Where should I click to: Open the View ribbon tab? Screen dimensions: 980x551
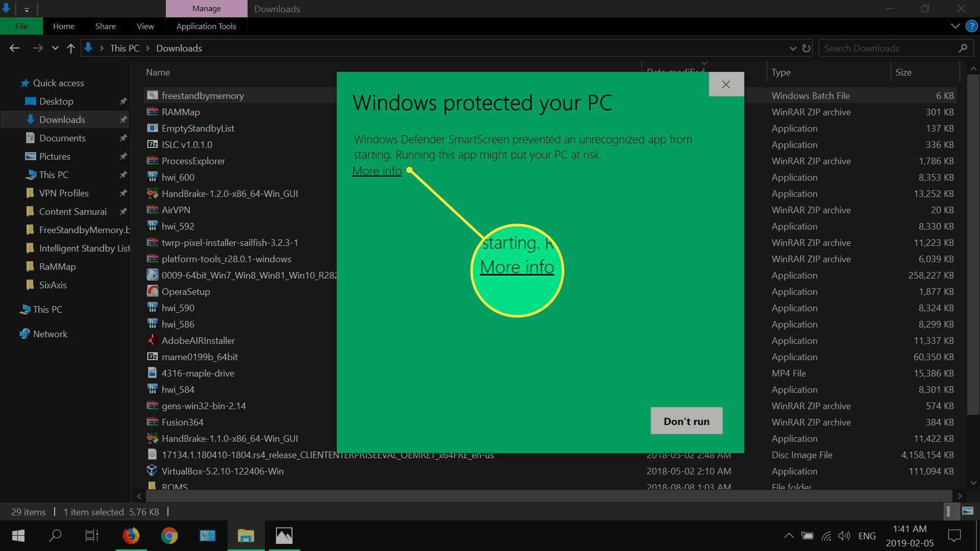pyautogui.click(x=145, y=26)
